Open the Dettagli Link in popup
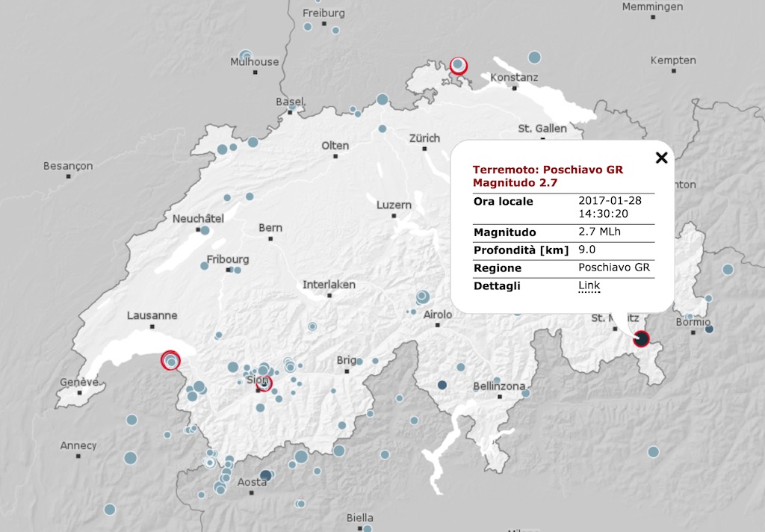765x532 pixels. pyautogui.click(x=589, y=286)
